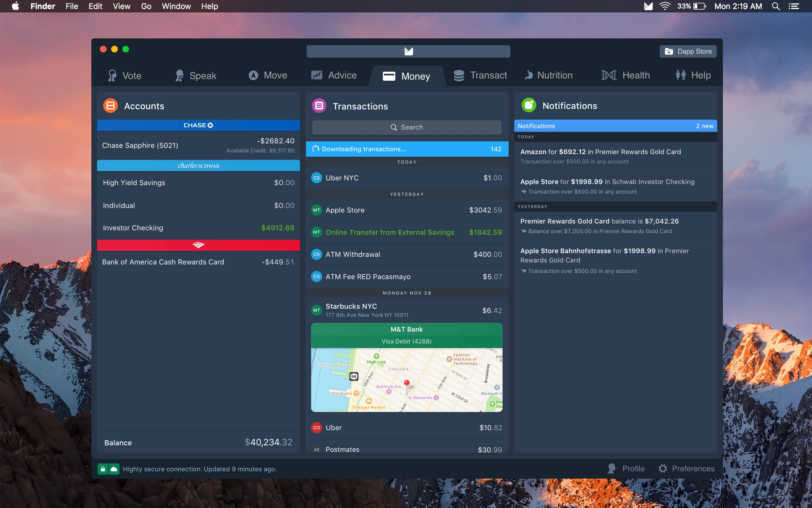Click the green lock security icon
The image size is (812, 508).
[103, 469]
